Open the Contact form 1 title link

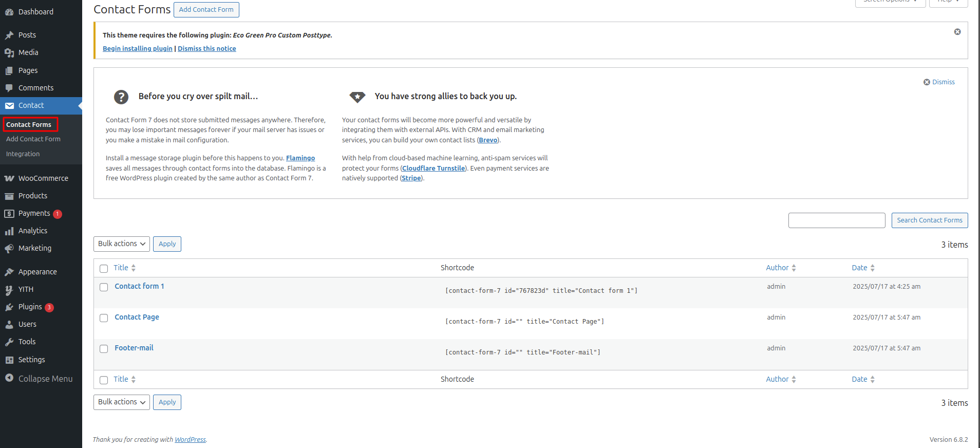click(139, 286)
